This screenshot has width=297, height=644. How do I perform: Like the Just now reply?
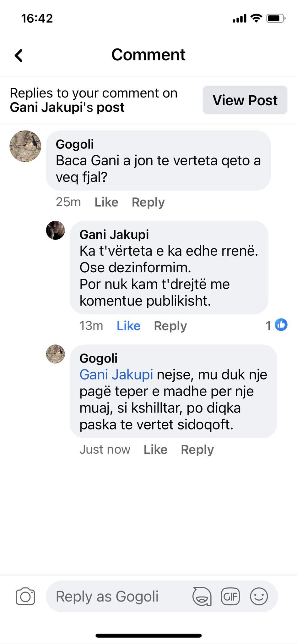tap(155, 450)
